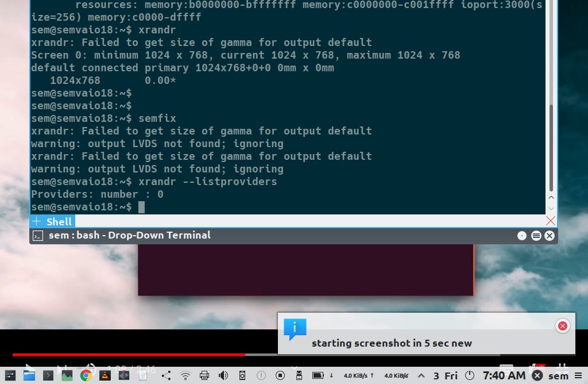Click the device settings tray icon
Viewport: 588px width, 384px height.
click(x=242, y=375)
